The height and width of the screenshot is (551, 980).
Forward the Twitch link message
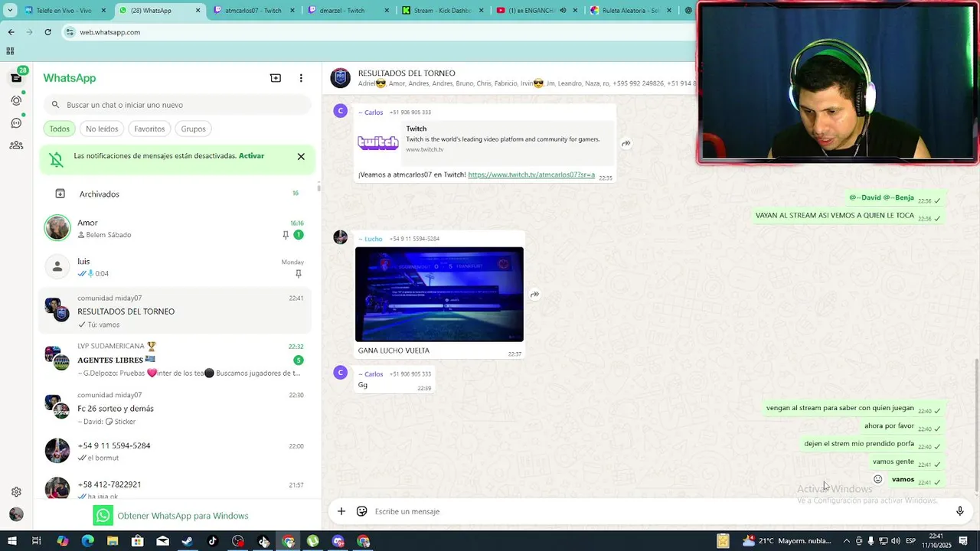tap(626, 144)
